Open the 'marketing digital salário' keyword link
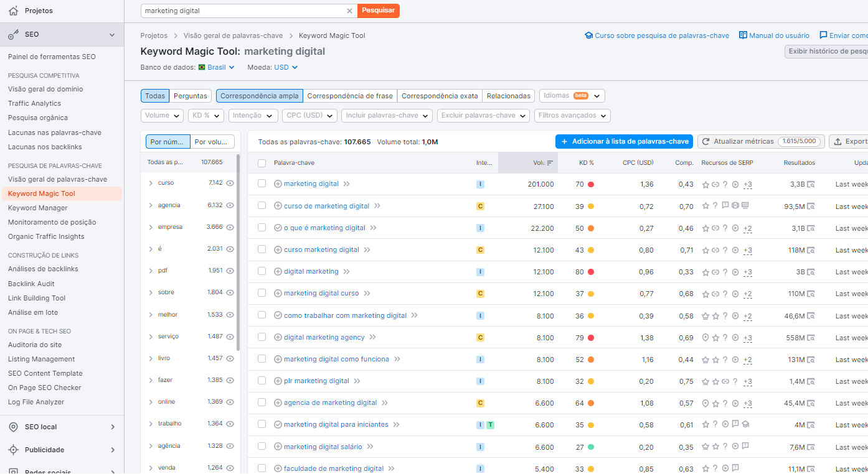This screenshot has width=868, height=474. pos(323,447)
